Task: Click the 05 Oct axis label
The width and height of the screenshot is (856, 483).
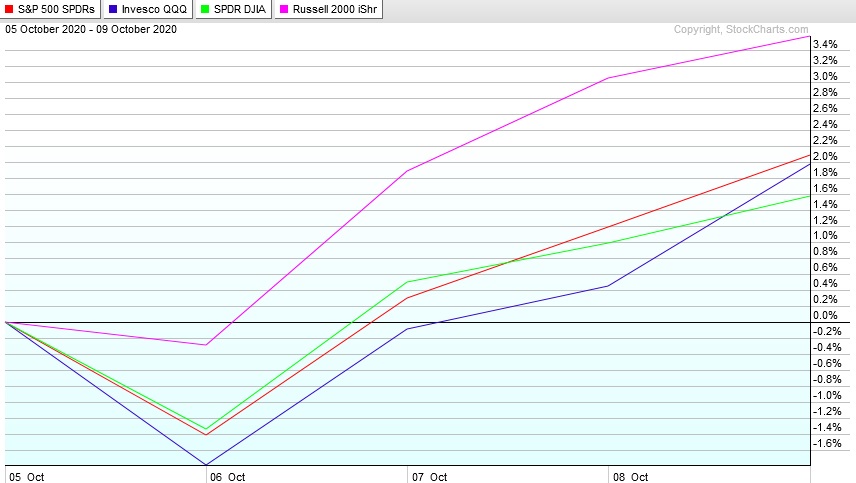Action: 27,477
